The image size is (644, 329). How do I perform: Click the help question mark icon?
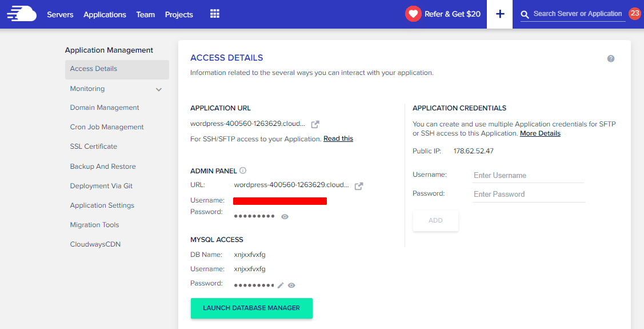[611, 58]
